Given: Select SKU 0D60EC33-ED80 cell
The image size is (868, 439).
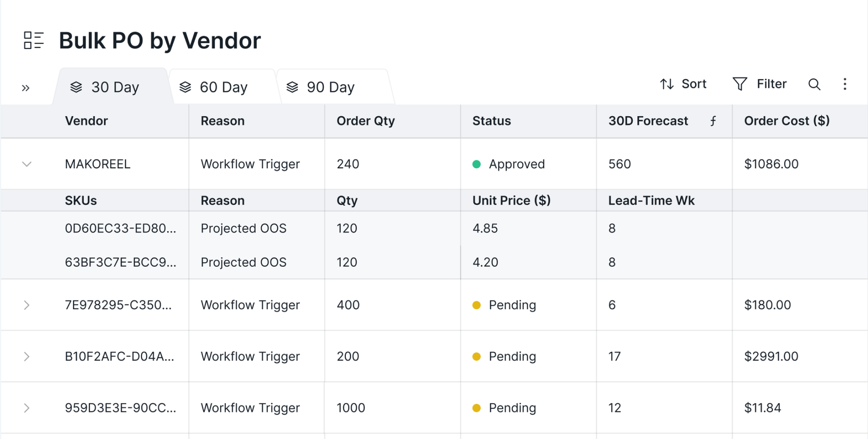Looking at the screenshot, I should point(120,228).
